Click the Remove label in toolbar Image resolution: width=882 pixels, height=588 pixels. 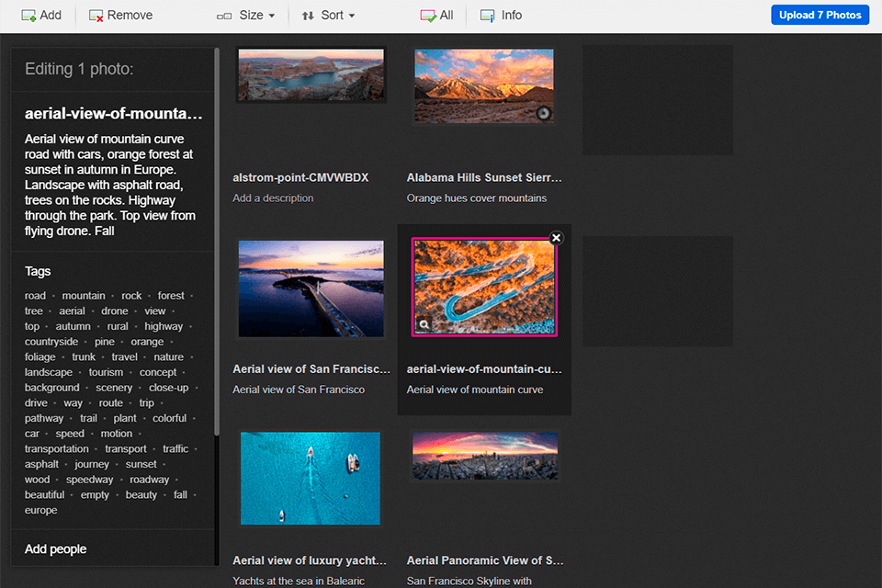click(130, 16)
